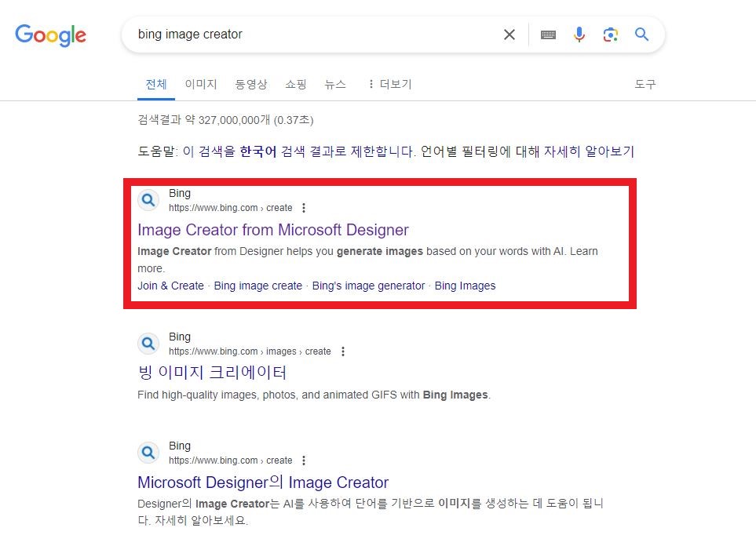Open the 도구 search tools
Image resolution: width=756 pixels, height=557 pixels.
(x=645, y=84)
